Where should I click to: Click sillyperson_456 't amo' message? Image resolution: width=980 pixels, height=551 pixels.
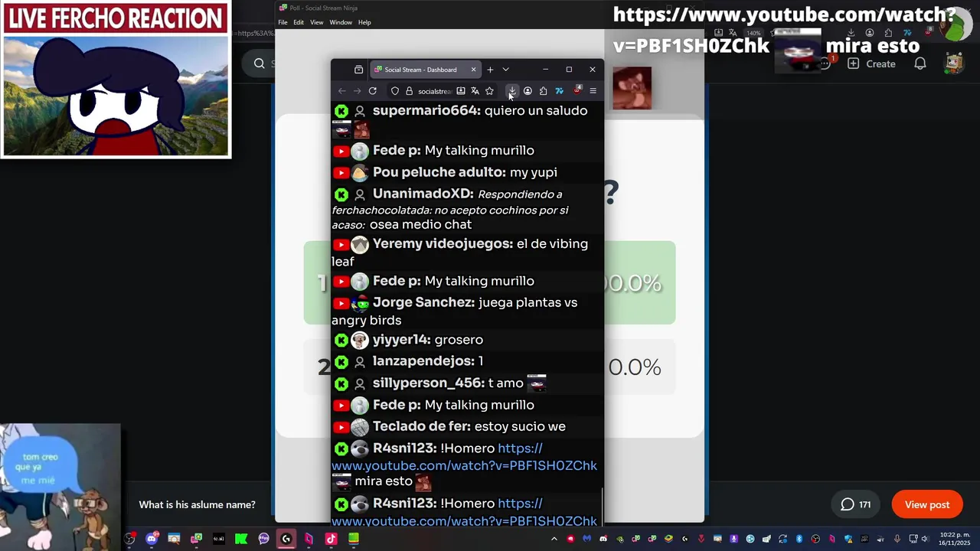click(x=467, y=383)
